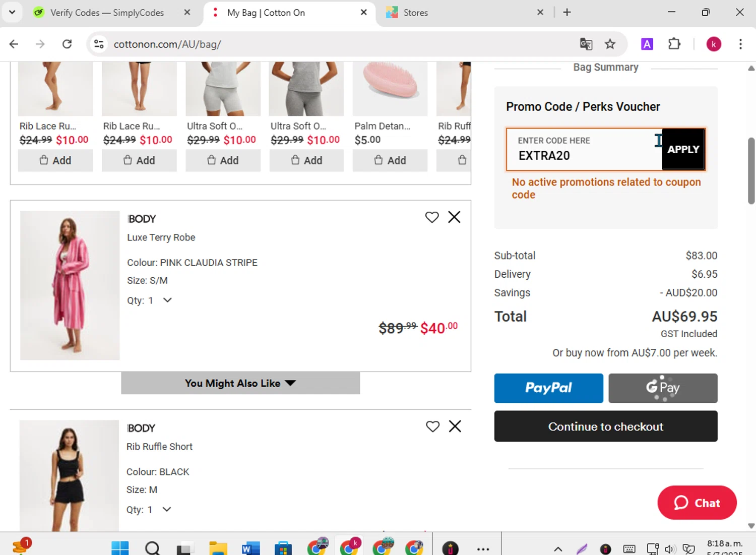Screen dimensions: 756x555
Task: Open a new browser tab
Action: tap(567, 12)
